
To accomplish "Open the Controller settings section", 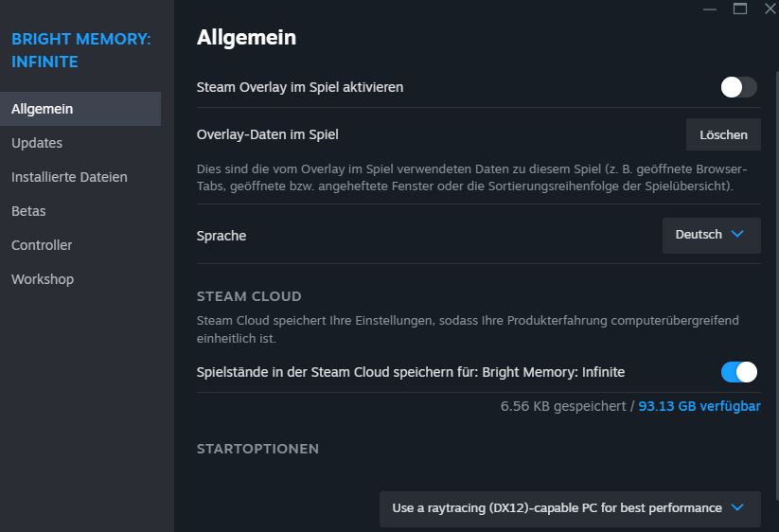I will (42, 245).
